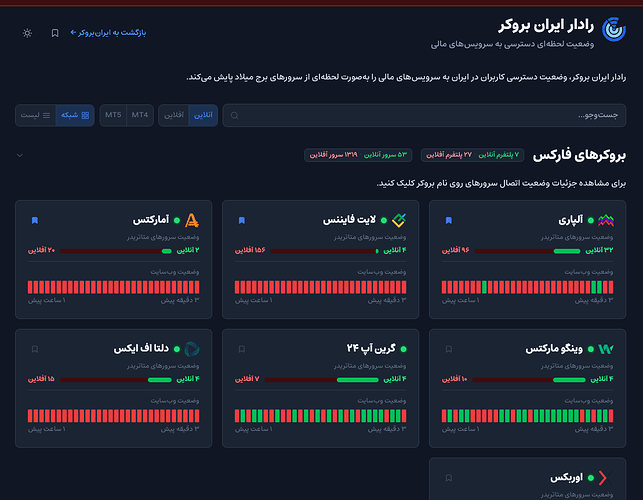This screenshot has height=500, width=643.
Task: Click the آمارکتس server status bar
Action: tap(116, 251)
